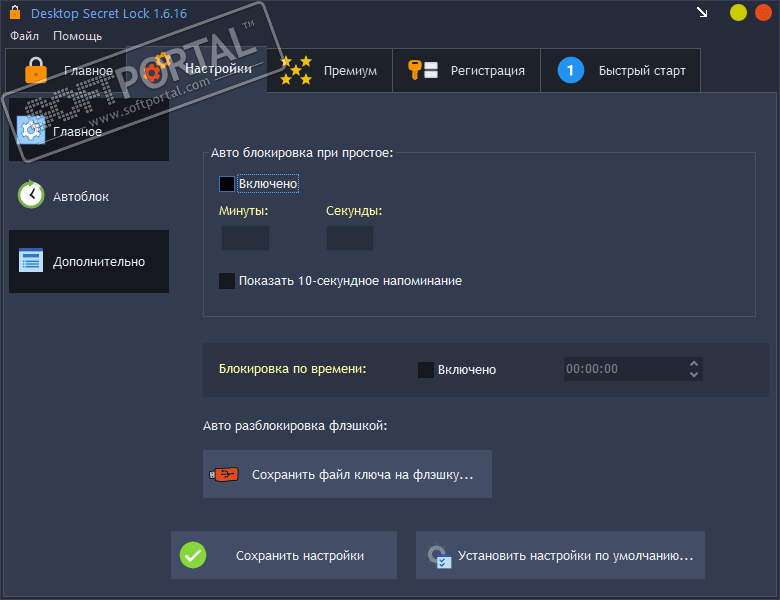This screenshot has width=780, height=600.
Task: Click the Минуты input field
Action: pyautogui.click(x=245, y=238)
